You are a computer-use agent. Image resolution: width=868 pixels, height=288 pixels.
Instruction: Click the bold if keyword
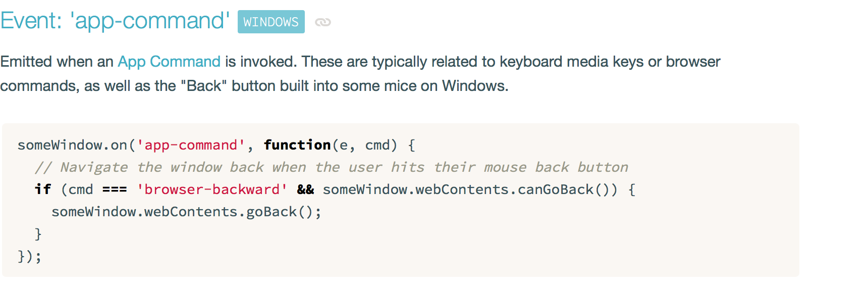pos(43,190)
